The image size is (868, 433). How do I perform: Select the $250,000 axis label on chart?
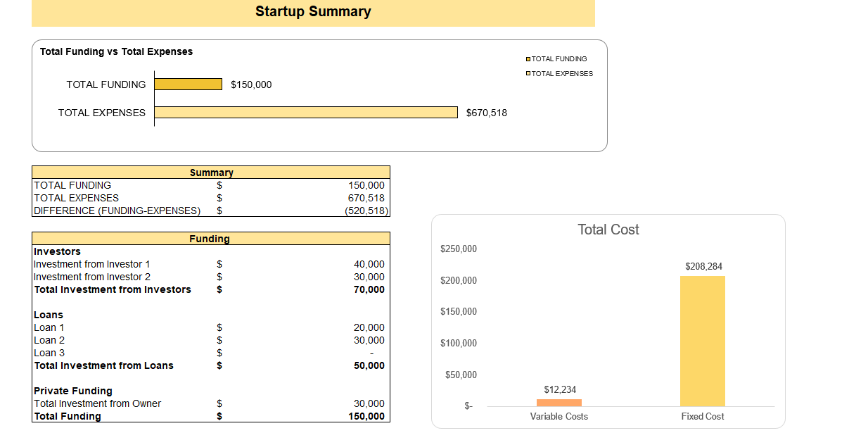[461, 249]
